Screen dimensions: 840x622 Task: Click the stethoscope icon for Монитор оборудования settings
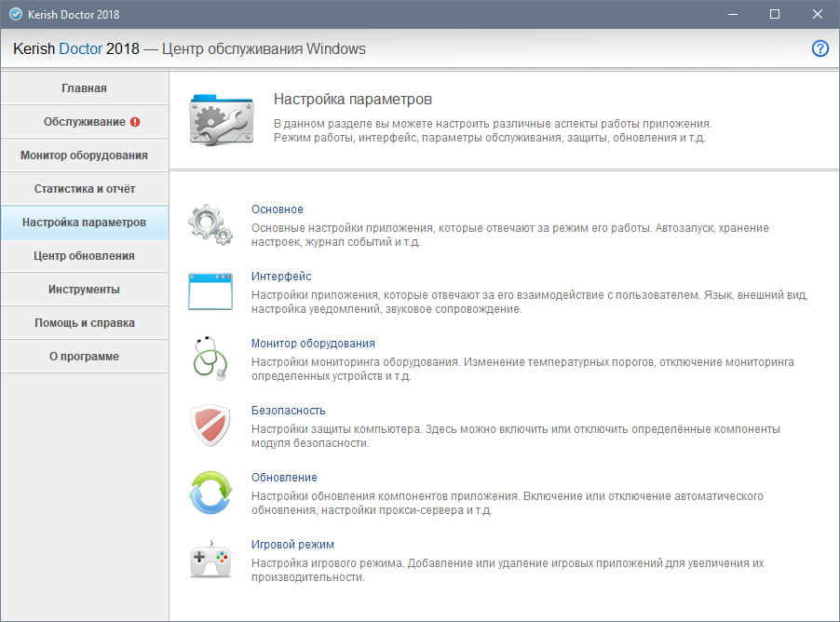[210, 358]
